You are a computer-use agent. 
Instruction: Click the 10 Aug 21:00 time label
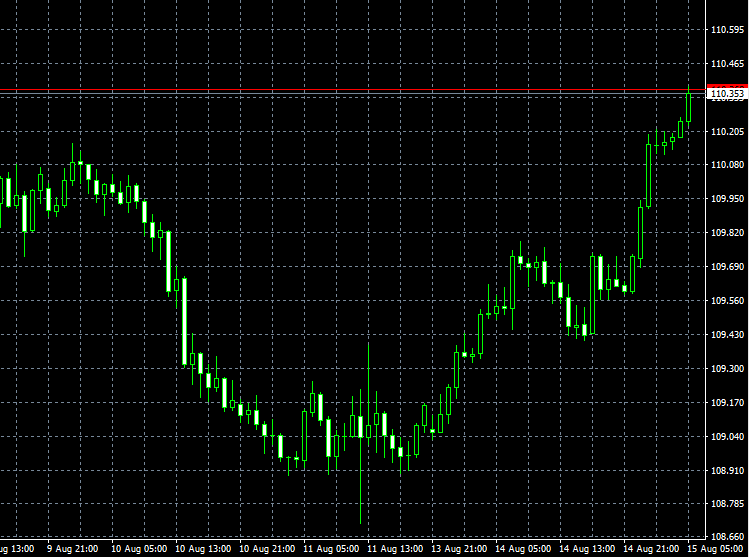tap(267, 549)
